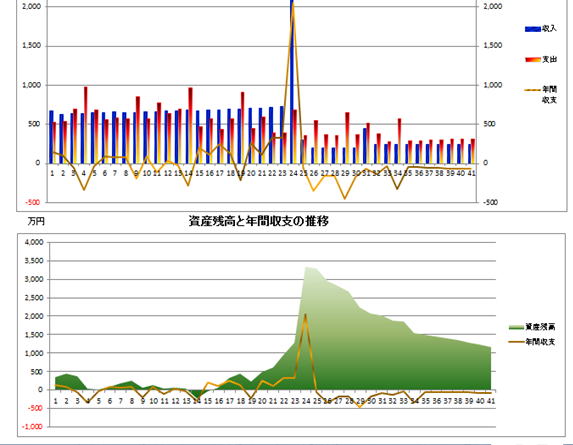The image size is (573, 445).
Task: Select the tall blue income bar at year 24
Action: click(292, 81)
